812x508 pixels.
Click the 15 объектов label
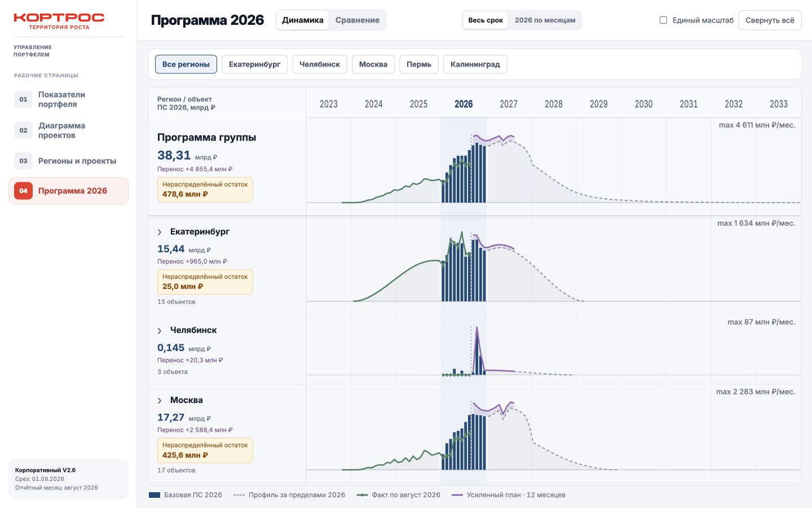176,302
